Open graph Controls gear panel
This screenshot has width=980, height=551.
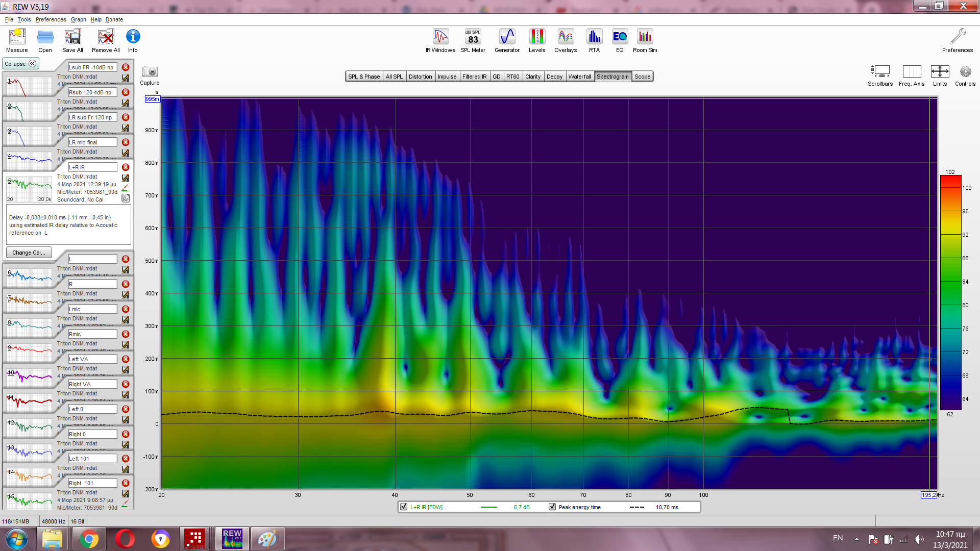[965, 72]
